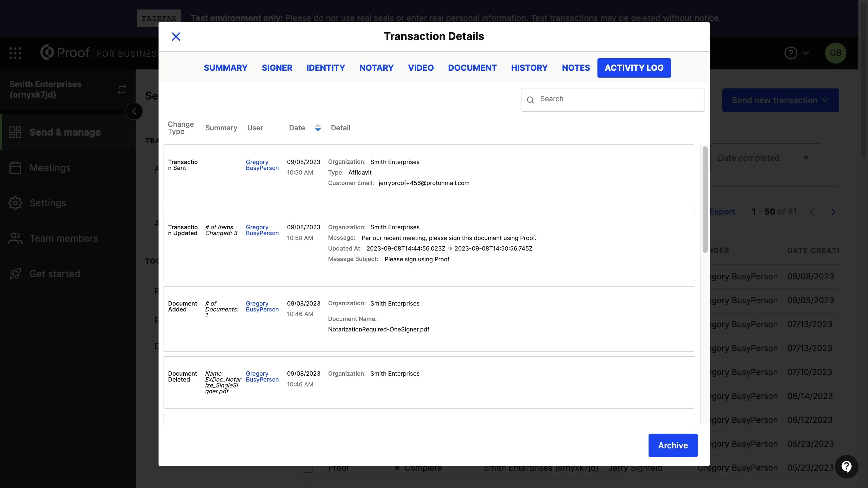This screenshot has height=488, width=868.
Task: Click the User column header
Action: pyautogui.click(x=255, y=128)
